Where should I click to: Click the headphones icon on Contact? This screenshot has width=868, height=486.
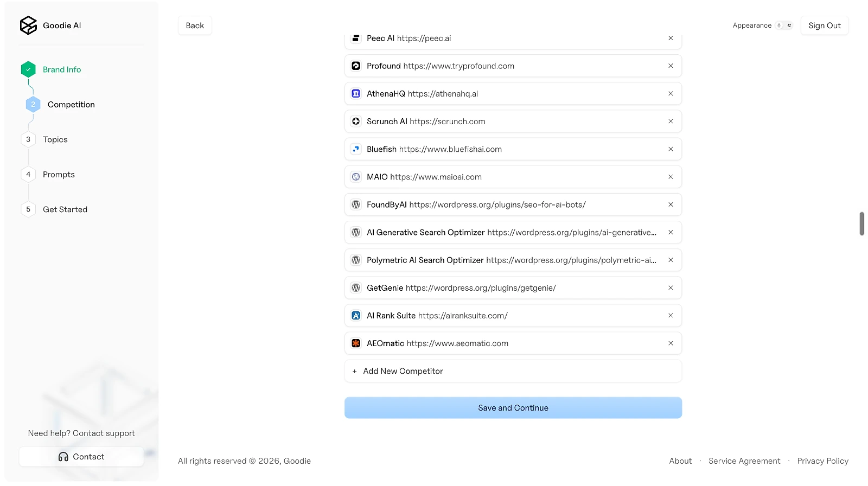point(63,457)
